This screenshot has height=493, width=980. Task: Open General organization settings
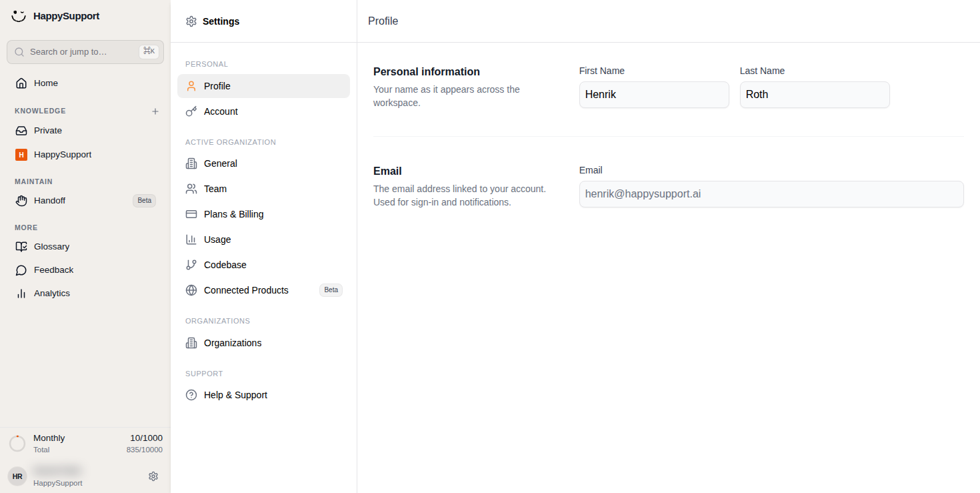[x=263, y=163]
